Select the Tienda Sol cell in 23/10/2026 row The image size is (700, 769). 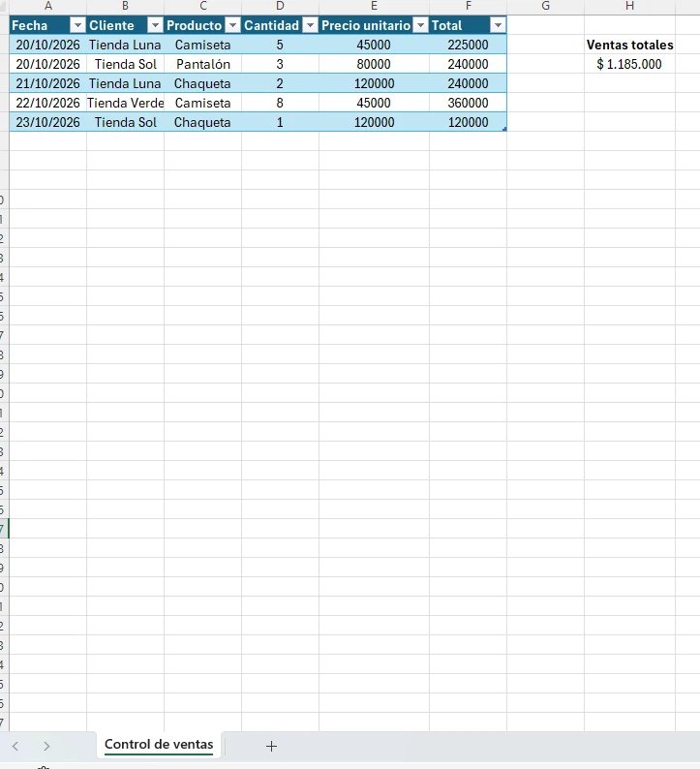click(x=126, y=122)
